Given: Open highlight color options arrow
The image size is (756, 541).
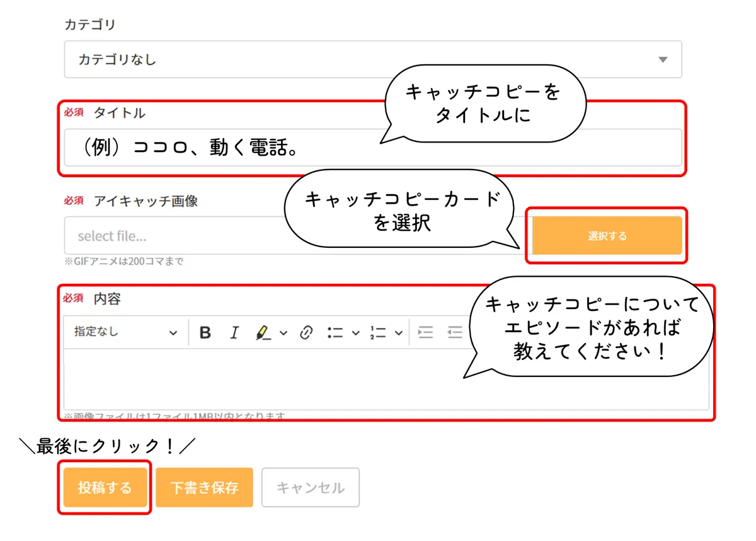Looking at the screenshot, I should (x=283, y=333).
